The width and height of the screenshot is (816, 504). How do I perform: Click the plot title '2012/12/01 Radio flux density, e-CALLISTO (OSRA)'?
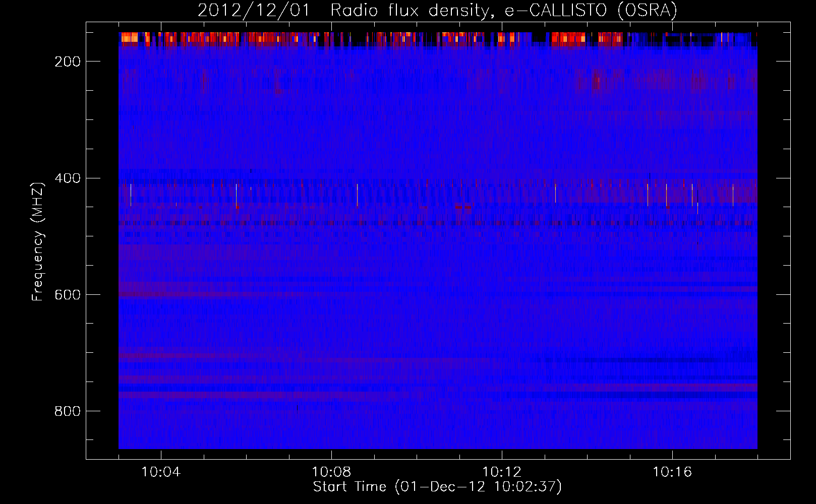tap(437, 10)
